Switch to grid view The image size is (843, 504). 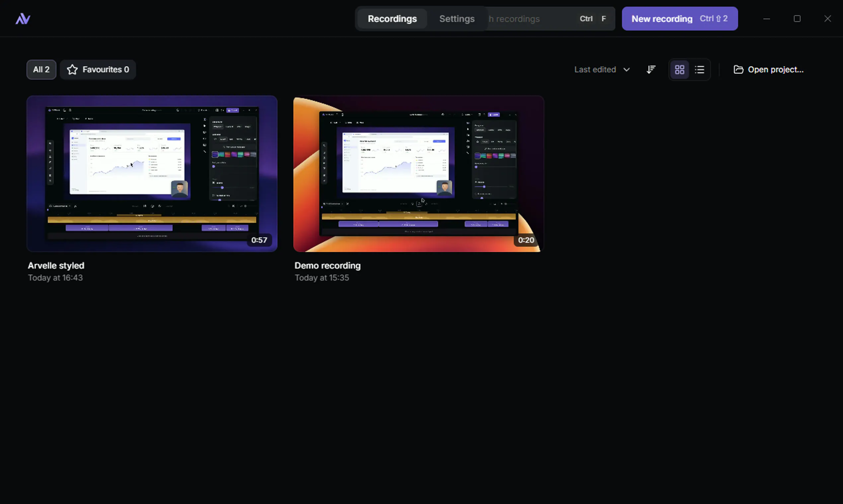[x=679, y=70]
